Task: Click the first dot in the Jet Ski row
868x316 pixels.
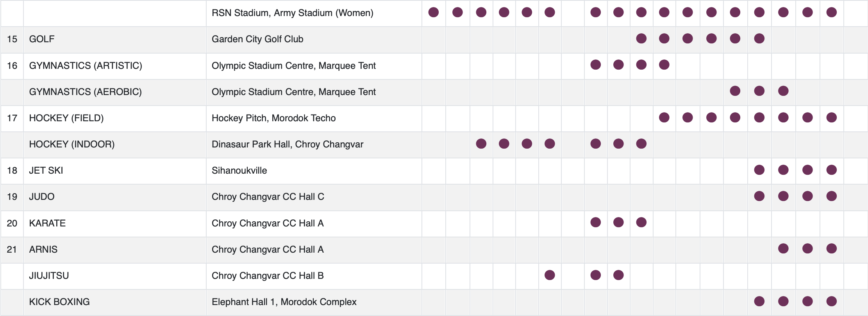Action: [x=759, y=170]
